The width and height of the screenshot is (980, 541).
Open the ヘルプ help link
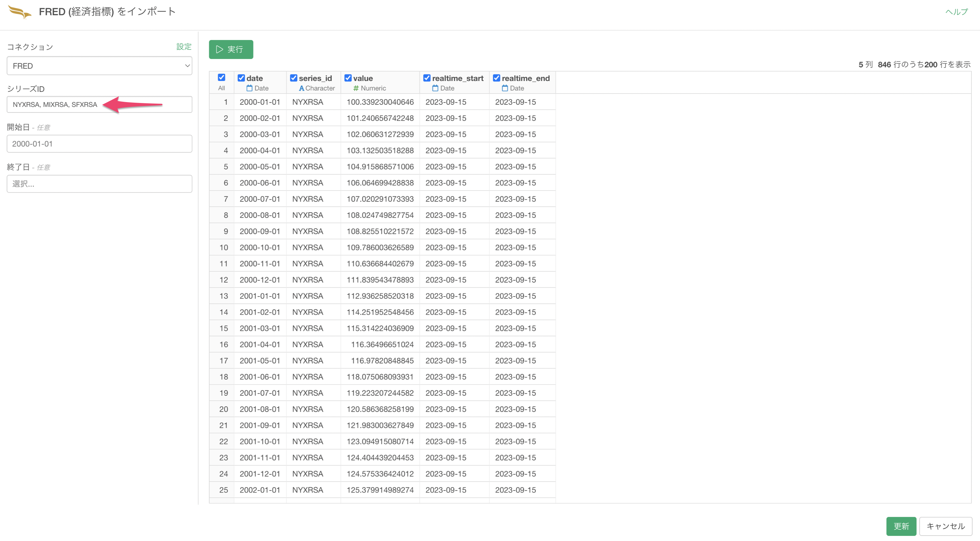tap(956, 12)
